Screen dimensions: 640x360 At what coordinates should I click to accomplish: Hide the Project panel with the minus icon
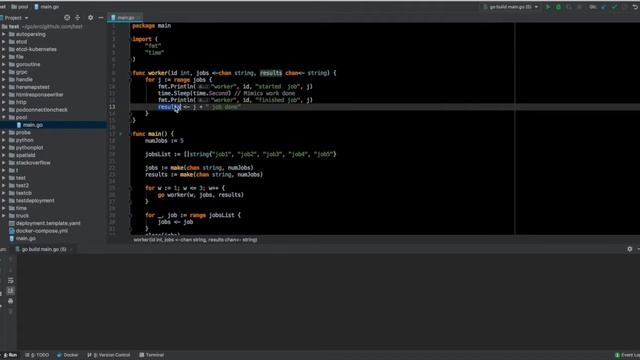point(101,18)
